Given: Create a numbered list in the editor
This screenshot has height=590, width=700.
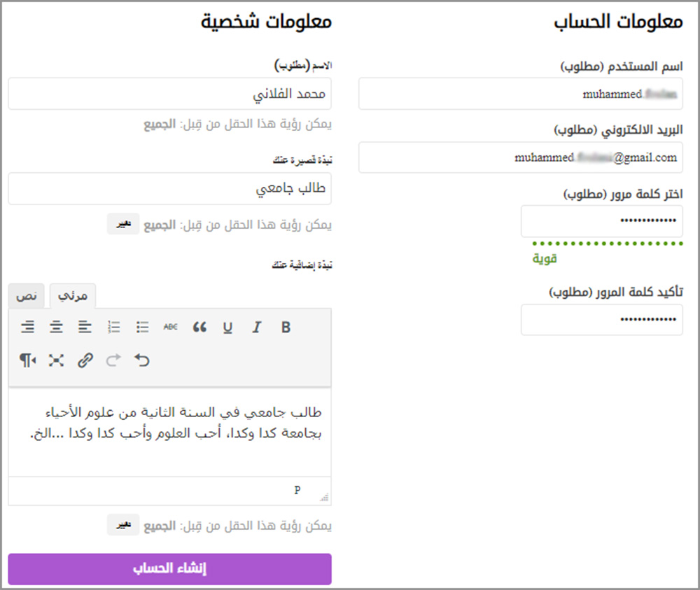Looking at the screenshot, I should [114, 327].
